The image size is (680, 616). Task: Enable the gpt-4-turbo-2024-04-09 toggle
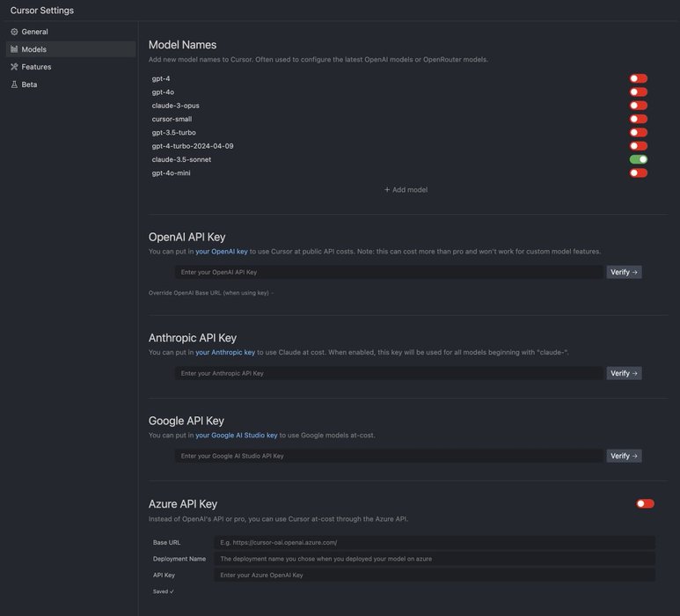(639, 146)
